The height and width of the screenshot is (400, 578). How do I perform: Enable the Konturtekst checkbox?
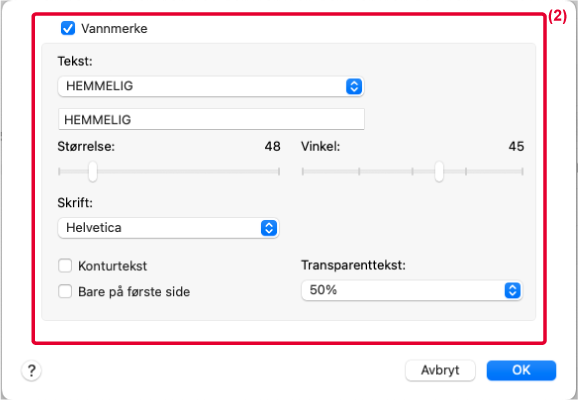65,266
